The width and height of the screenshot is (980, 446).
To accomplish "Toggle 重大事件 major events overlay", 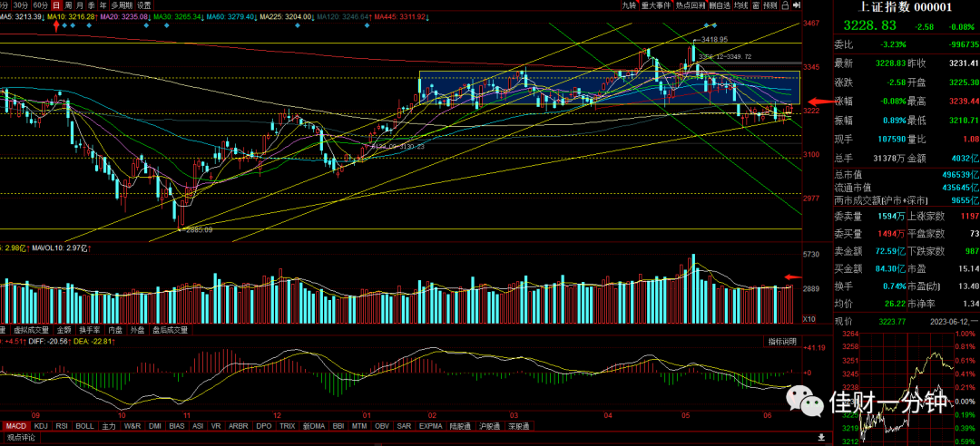I will (x=656, y=5).
